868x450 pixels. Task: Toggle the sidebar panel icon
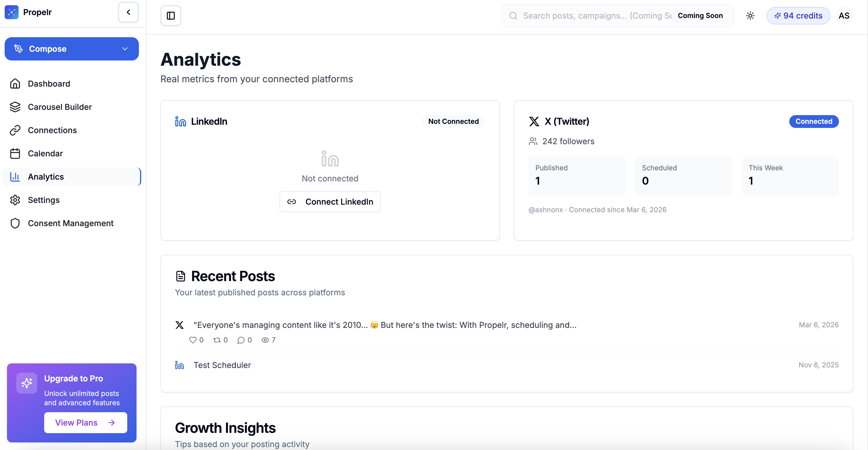(171, 16)
